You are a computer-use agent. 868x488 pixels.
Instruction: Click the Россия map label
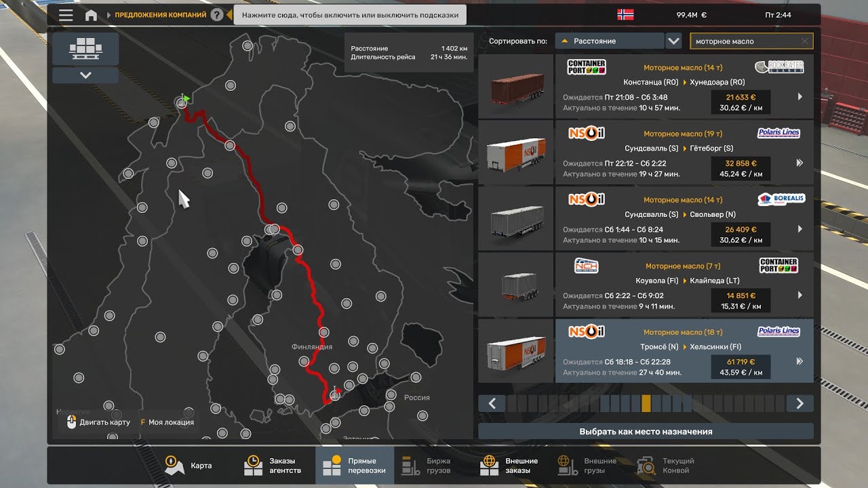tap(417, 398)
